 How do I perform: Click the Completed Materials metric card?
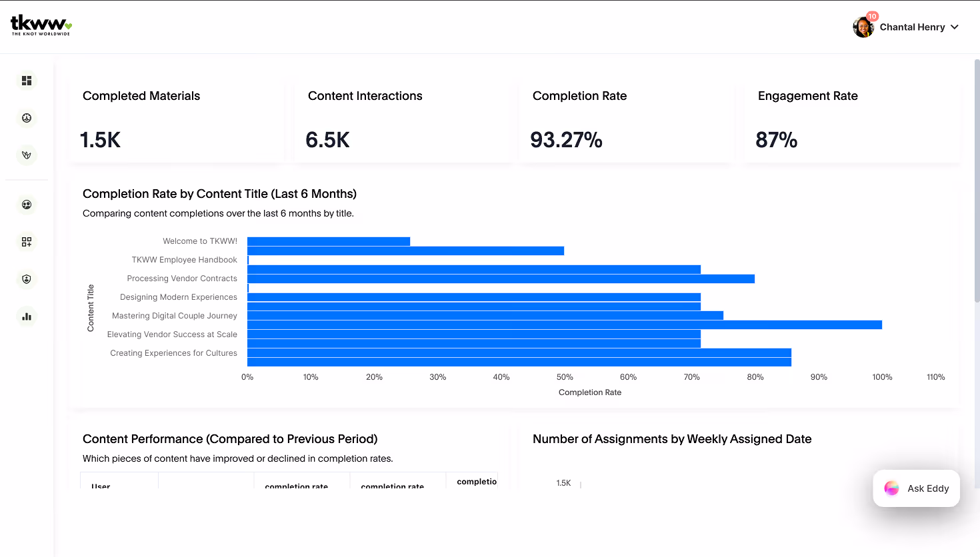coord(176,120)
